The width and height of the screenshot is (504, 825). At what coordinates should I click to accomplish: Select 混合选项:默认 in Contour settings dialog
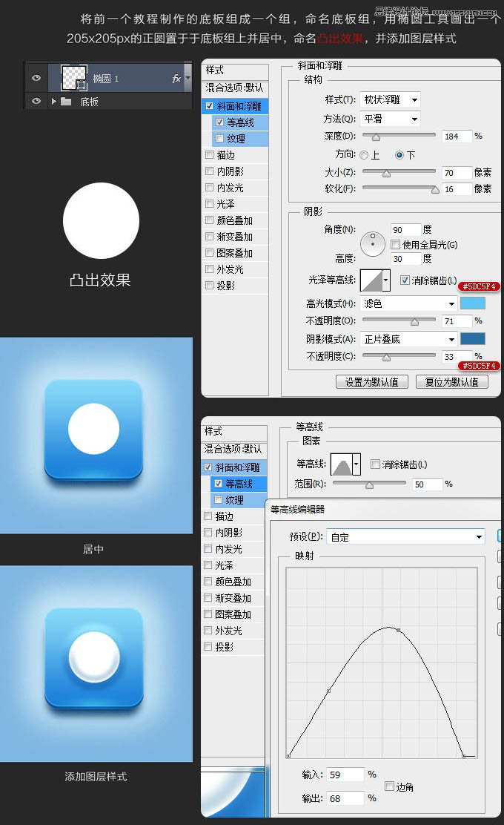(x=234, y=450)
